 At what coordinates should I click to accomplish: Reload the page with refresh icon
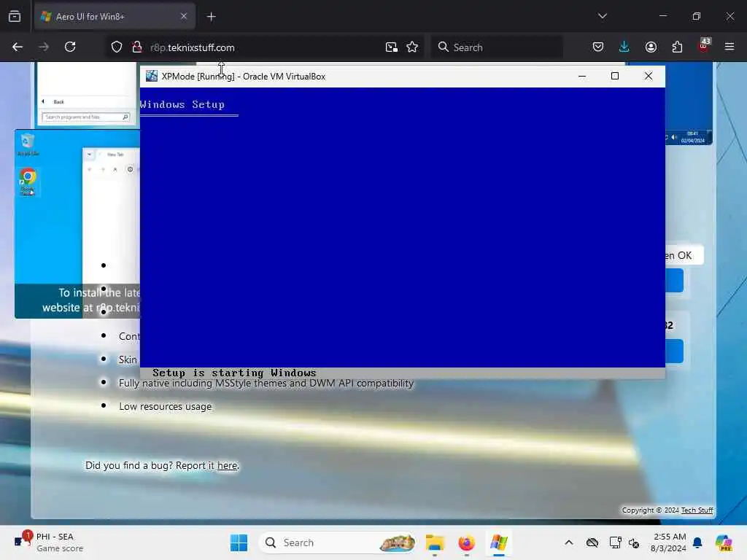pyautogui.click(x=70, y=47)
